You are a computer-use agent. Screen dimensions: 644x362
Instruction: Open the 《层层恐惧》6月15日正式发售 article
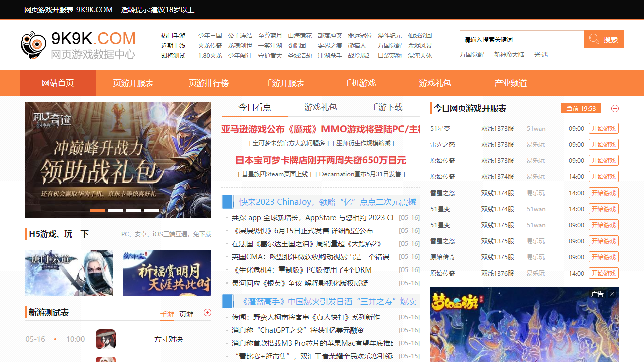click(x=303, y=231)
